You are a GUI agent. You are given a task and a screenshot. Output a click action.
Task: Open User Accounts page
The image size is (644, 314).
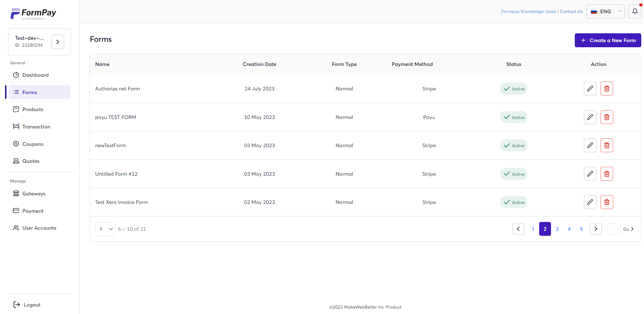coord(39,228)
